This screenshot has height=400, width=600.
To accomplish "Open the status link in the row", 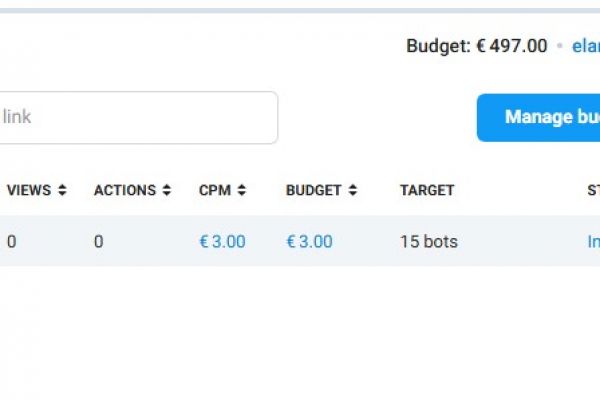I will click(593, 242).
